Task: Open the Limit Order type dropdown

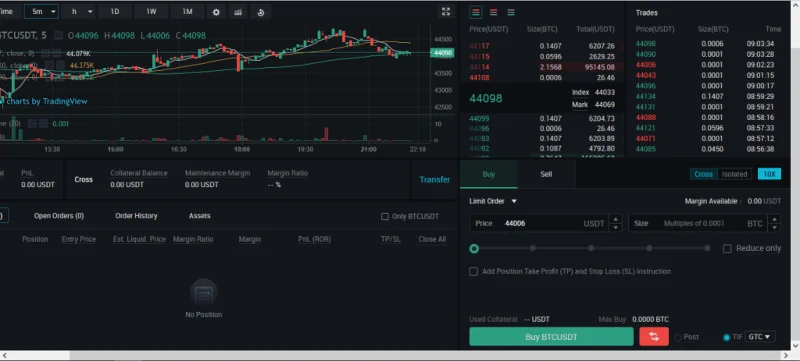Action: pyautogui.click(x=493, y=201)
